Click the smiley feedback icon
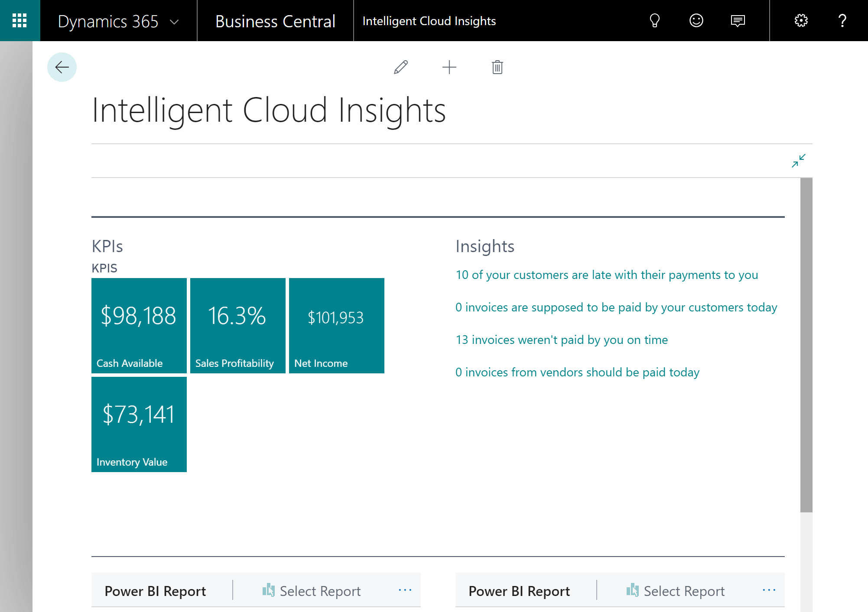The width and height of the screenshot is (868, 612). pyautogui.click(x=696, y=20)
